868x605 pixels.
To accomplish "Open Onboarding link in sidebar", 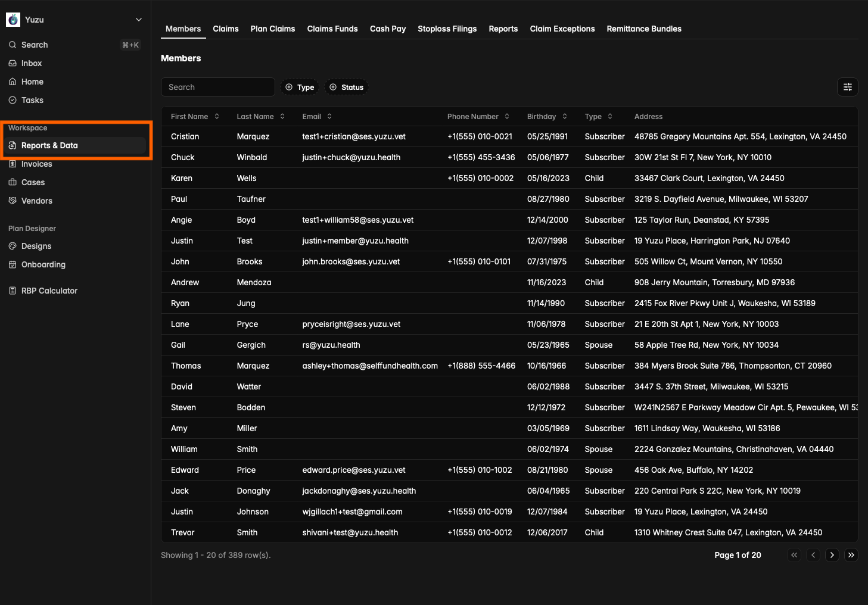I will point(43,264).
